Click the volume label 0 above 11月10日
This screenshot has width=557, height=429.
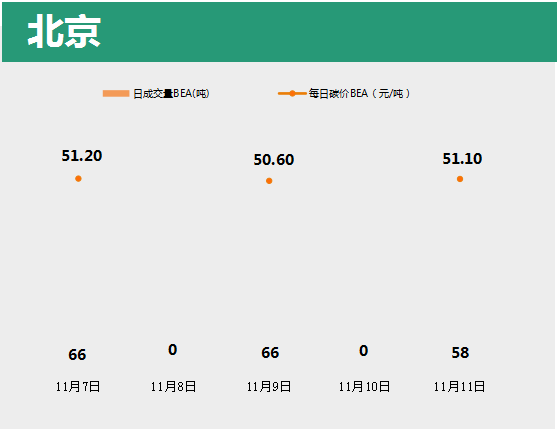coord(363,351)
